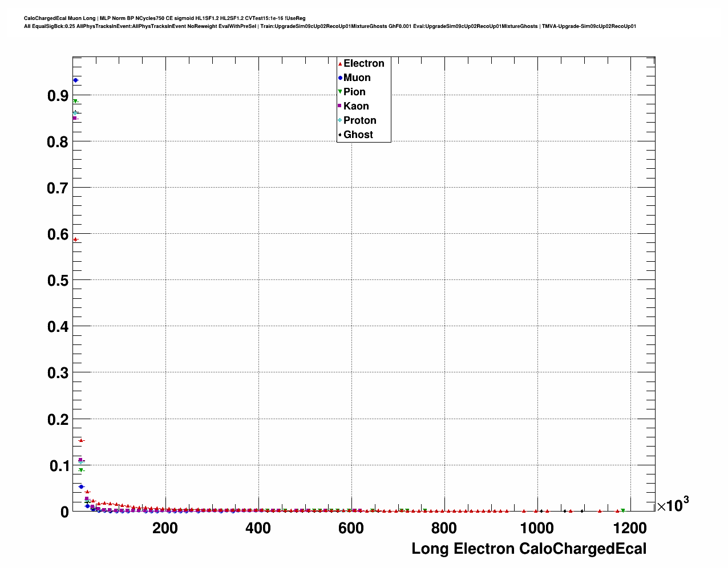Viewport: 728px width, 568px height.
Task: Select the green Pion point at far right end
Action: 623,510
